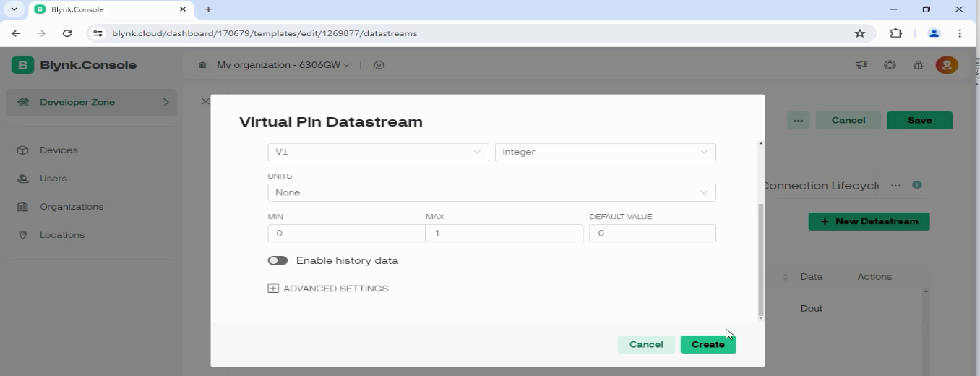The image size is (980, 376).
Task: Open the V1 pin dropdown
Action: (x=377, y=152)
